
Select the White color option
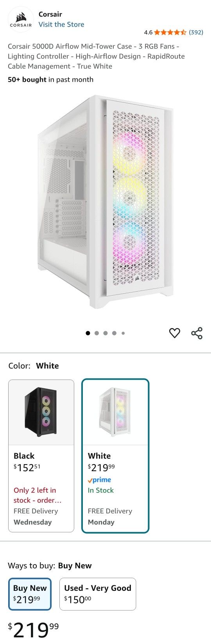coord(115,456)
